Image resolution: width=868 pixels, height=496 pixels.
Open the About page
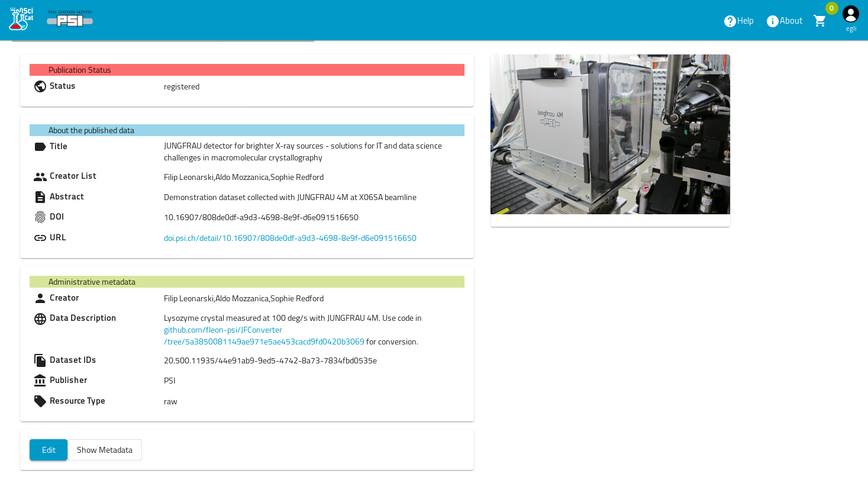[784, 21]
